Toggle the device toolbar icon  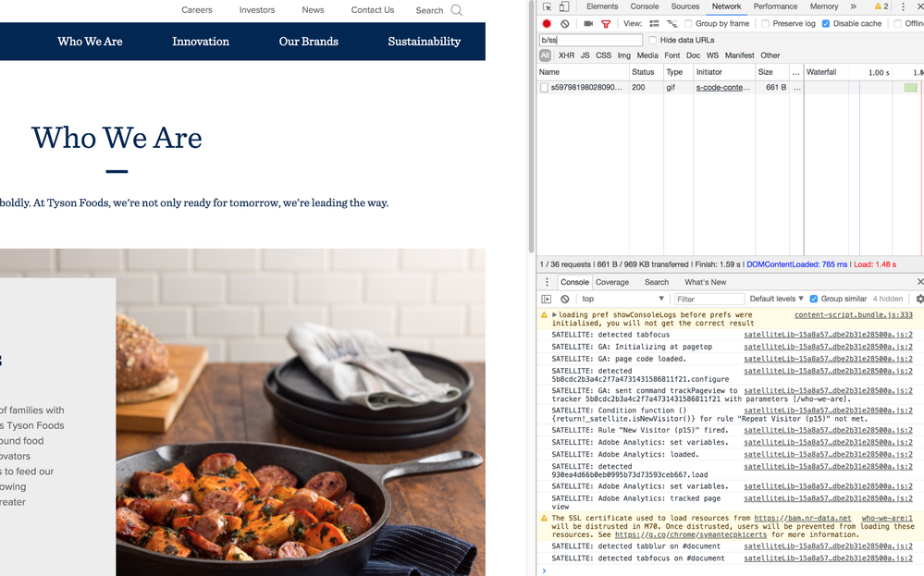[564, 6]
